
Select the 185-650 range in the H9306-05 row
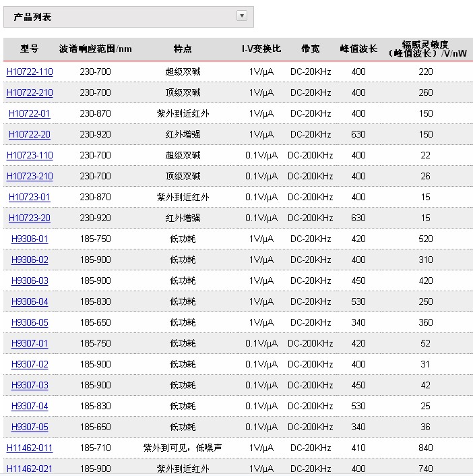click(x=95, y=323)
